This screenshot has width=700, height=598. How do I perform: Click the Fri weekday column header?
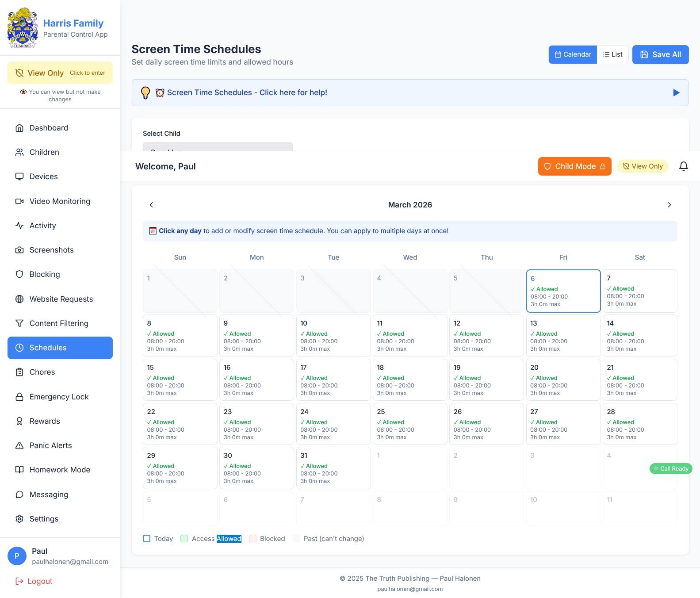[x=563, y=257]
